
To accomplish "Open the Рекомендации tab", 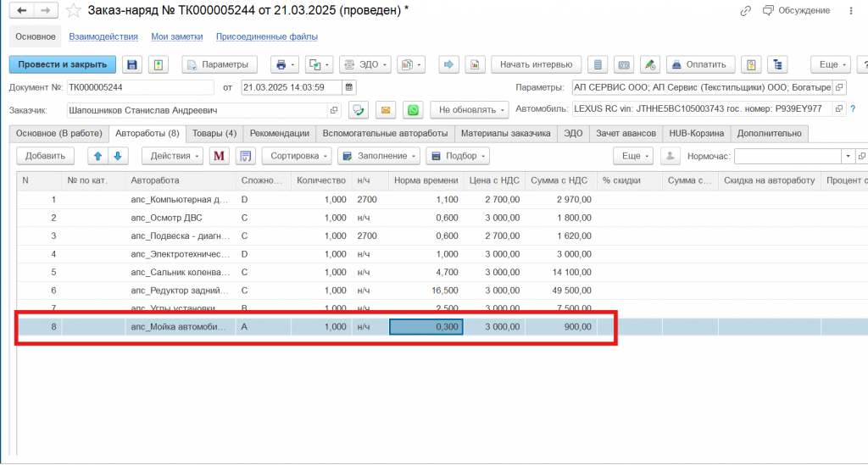I will pos(279,133).
